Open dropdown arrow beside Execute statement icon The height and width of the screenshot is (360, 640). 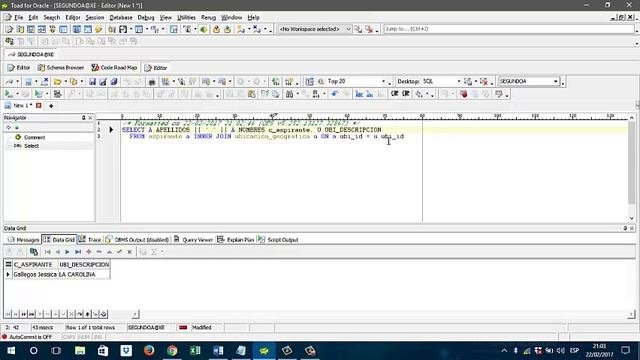point(17,94)
